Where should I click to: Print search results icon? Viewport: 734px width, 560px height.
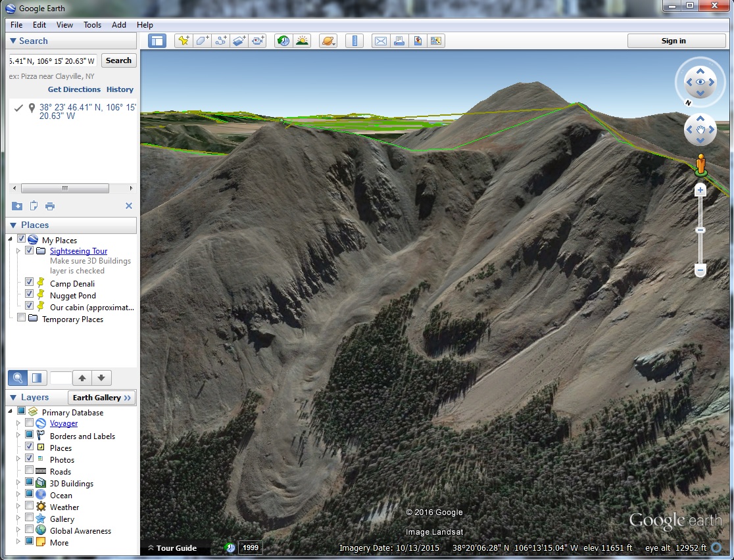[x=50, y=206]
